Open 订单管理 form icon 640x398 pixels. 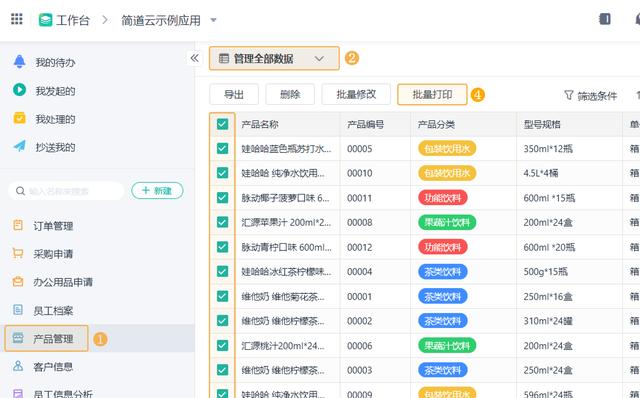18,225
